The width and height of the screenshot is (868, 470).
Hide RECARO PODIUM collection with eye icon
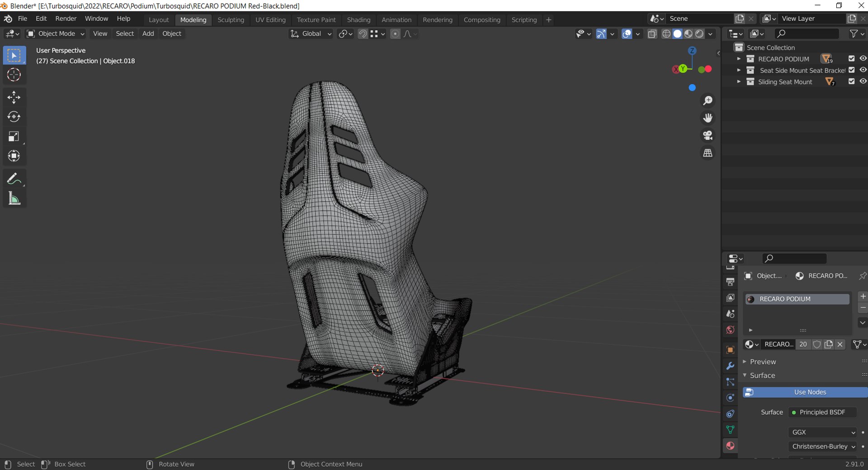coord(863,58)
